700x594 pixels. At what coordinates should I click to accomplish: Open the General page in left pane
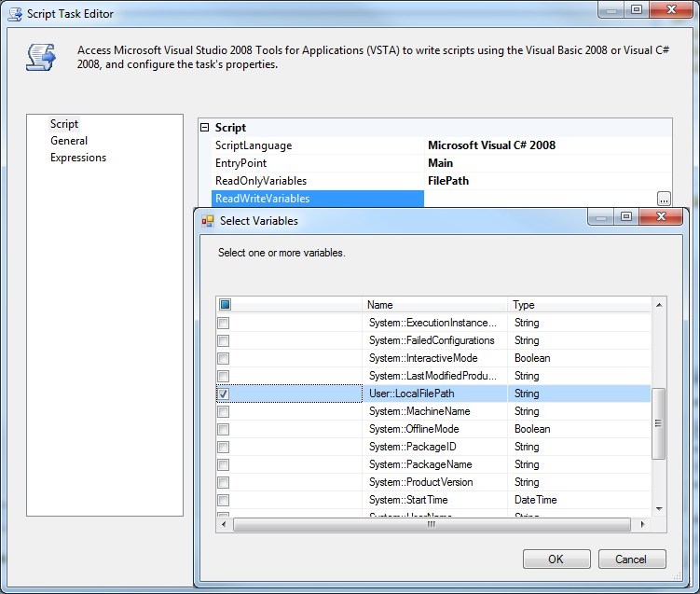point(69,141)
